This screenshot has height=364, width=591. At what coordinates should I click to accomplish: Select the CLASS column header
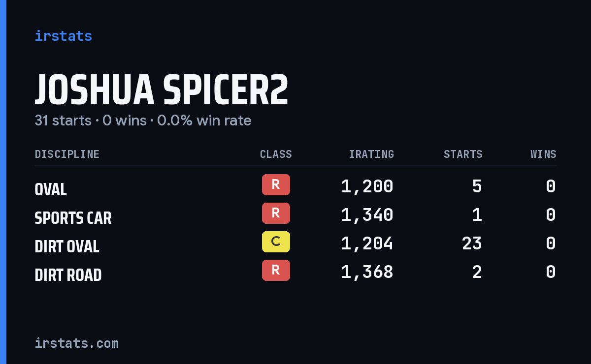tap(276, 154)
